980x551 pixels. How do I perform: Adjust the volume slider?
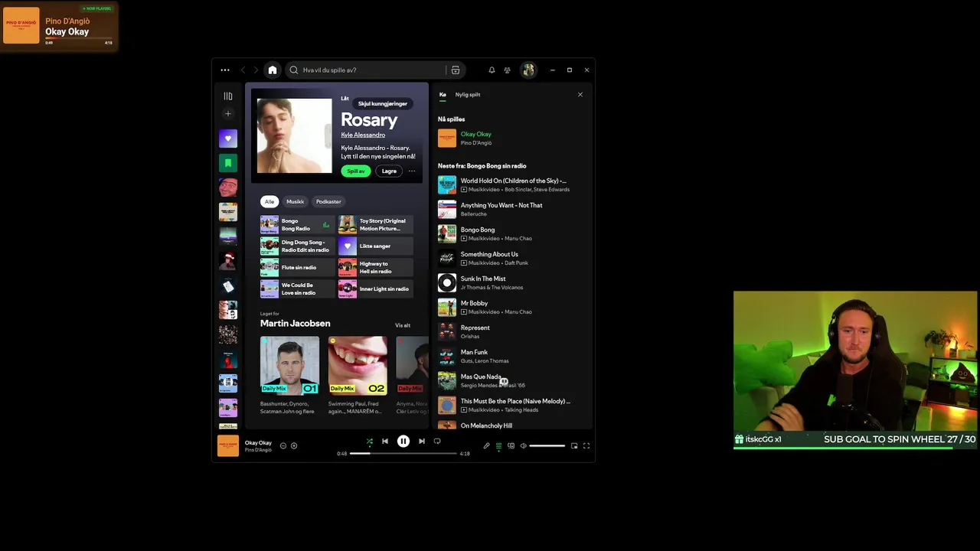[x=547, y=445]
